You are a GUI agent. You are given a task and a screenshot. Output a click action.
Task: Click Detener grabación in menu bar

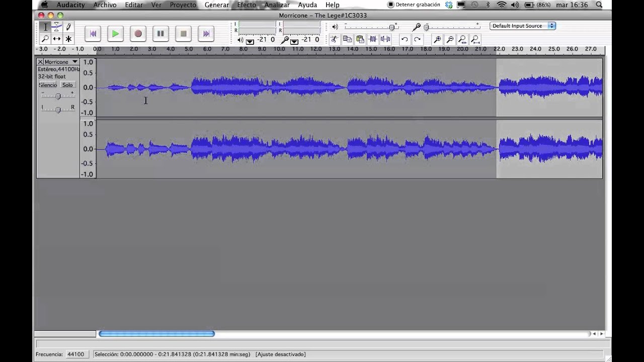point(414,5)
